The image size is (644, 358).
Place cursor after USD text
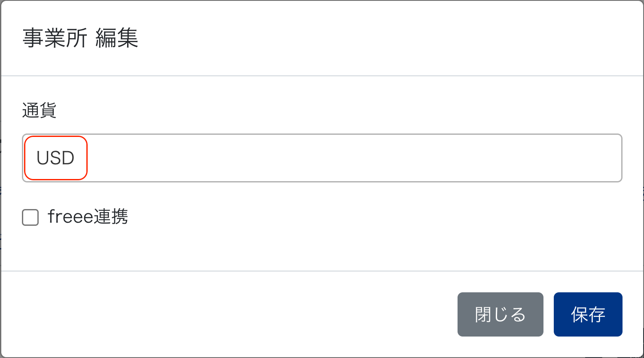[x=76, y=158]
